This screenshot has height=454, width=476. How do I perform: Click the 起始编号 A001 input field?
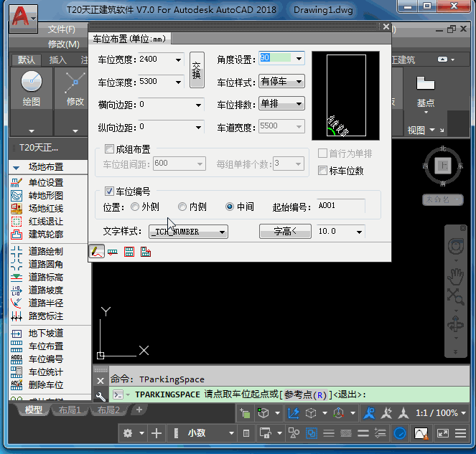[x=340, y=206]
